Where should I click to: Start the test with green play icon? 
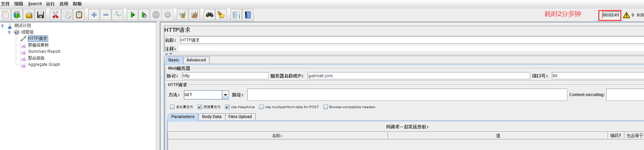point(133,15)
